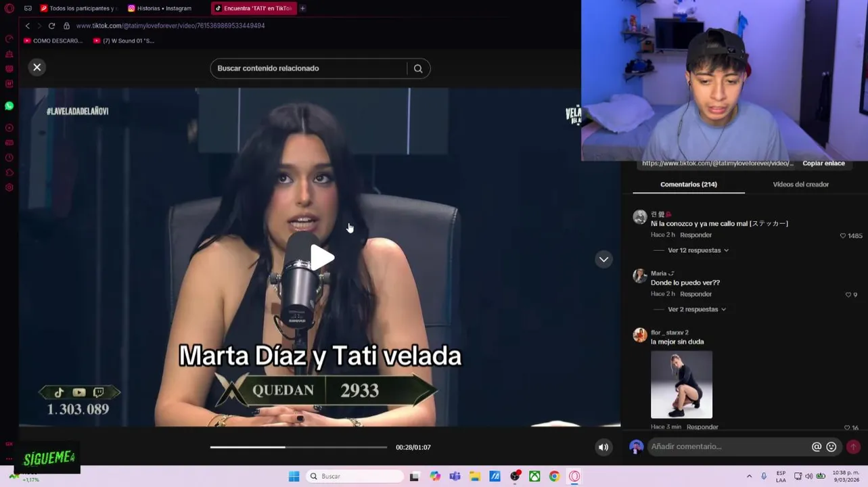
Task: Open Google Chrome from the taskbar
Action: point(554,476)
